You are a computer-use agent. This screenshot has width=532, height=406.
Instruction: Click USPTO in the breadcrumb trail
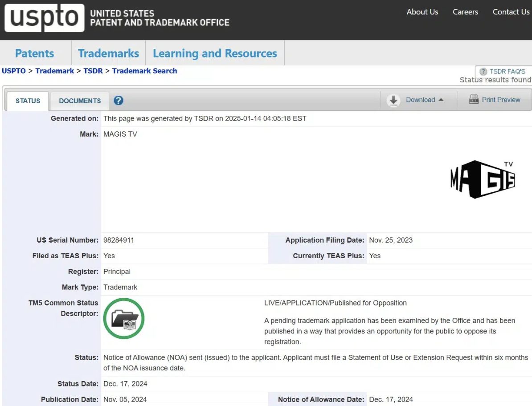coord(14,71)
